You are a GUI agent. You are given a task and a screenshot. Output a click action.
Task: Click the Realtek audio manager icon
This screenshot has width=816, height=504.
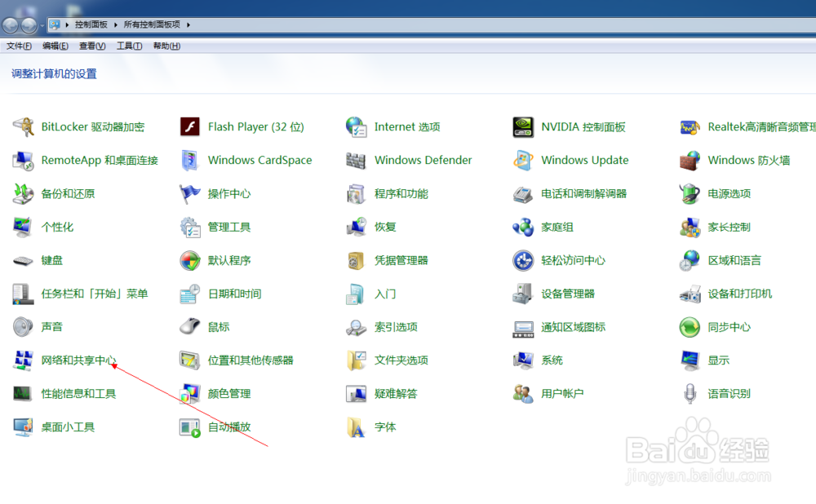point(690,127)
